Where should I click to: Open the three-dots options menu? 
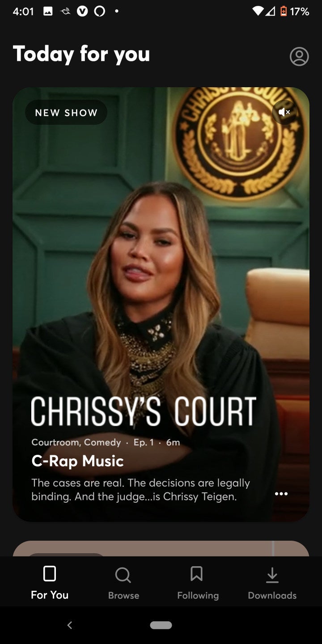click(281, 494)
